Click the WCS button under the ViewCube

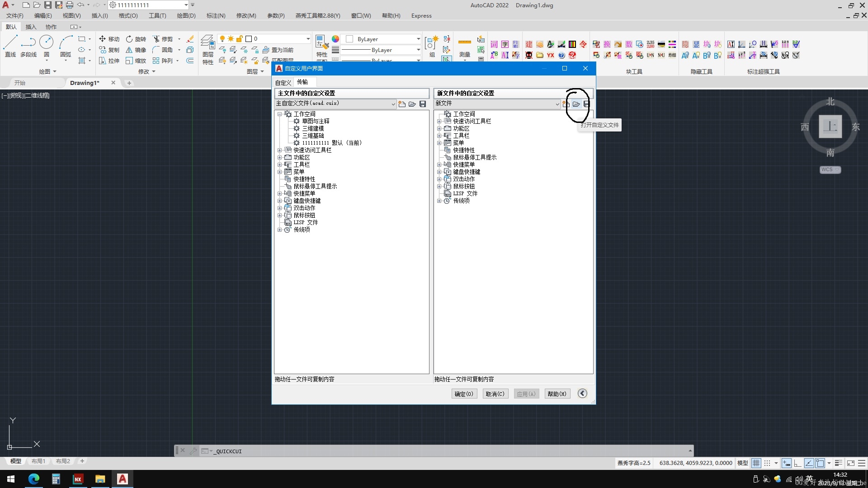tap(830, 170)
